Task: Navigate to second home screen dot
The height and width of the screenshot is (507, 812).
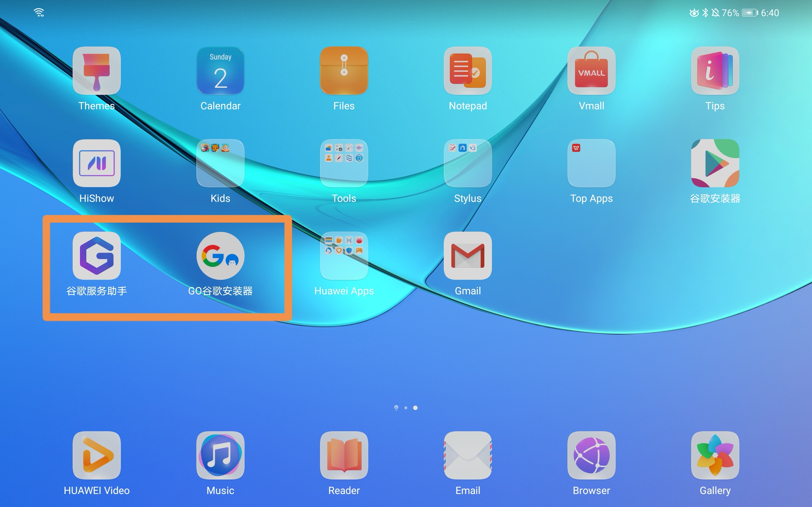Action: pyautogui.click(x=406, y=408)
